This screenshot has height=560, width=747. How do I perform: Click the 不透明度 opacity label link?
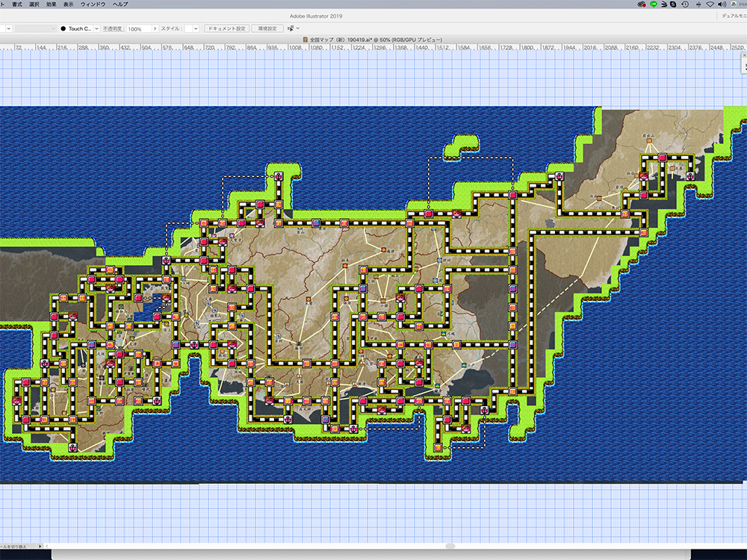point(113,28)
